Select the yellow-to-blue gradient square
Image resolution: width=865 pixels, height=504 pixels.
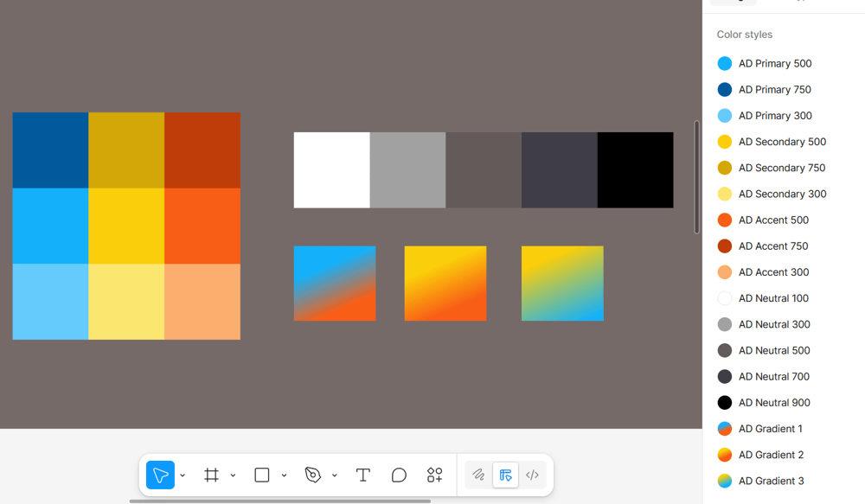562,284
